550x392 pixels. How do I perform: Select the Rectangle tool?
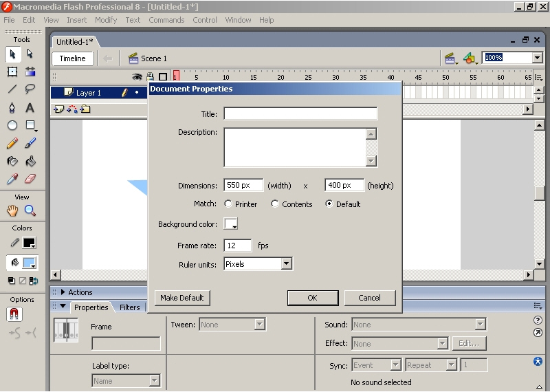click(x=30, y=125)
